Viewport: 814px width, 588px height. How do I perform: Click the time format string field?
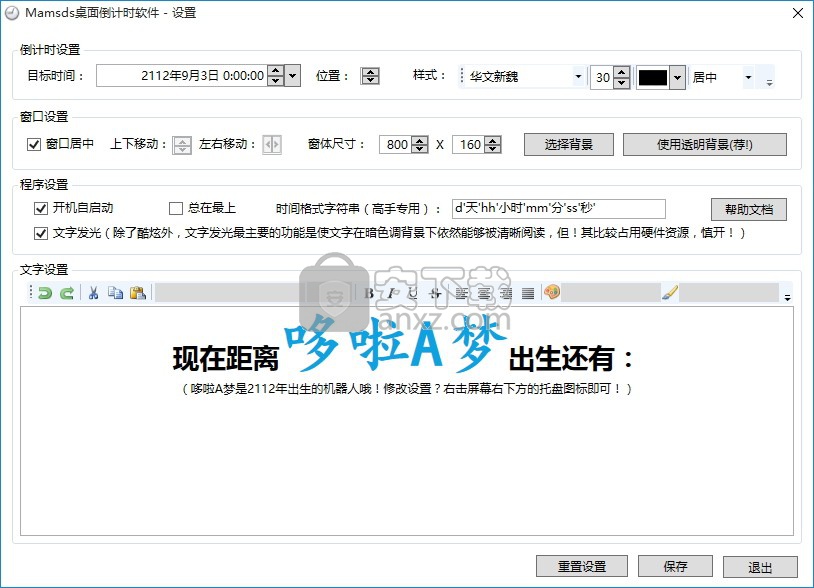559,209
